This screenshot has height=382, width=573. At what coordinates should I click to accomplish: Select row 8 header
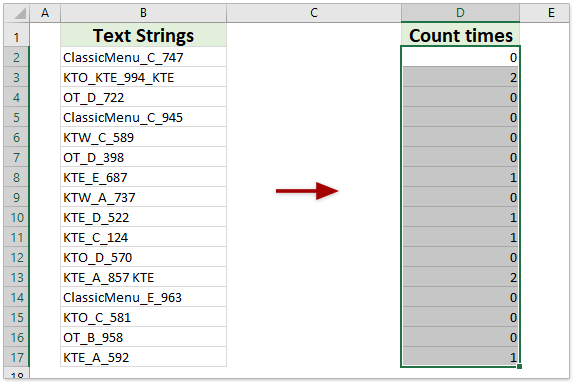pos(16,177)
